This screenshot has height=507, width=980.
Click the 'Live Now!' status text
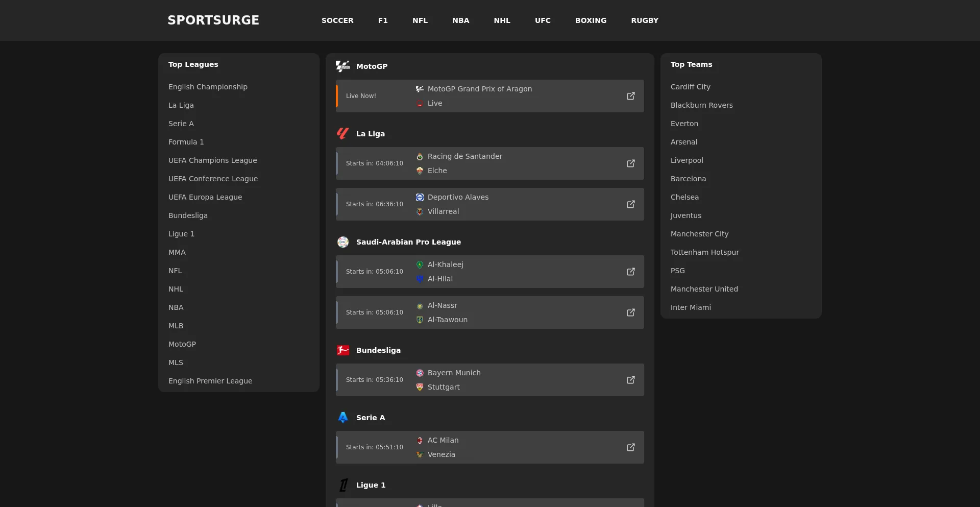[361, 96]
